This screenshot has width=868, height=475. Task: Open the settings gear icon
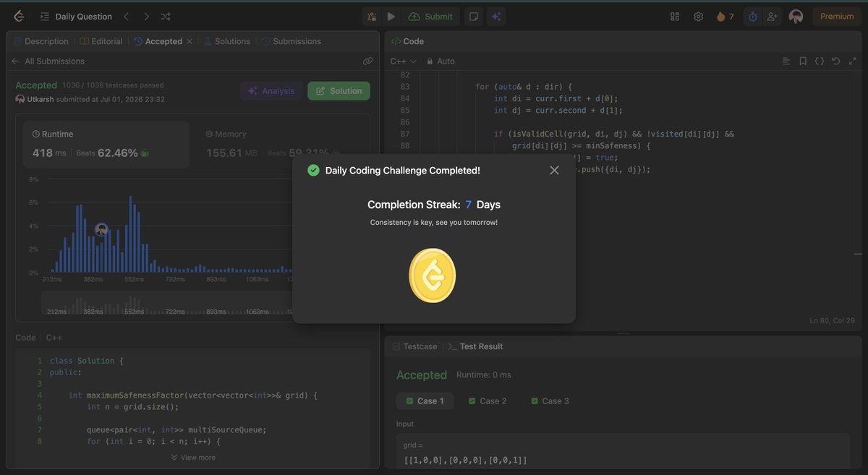pyautogui.click(x=698, y=16)
